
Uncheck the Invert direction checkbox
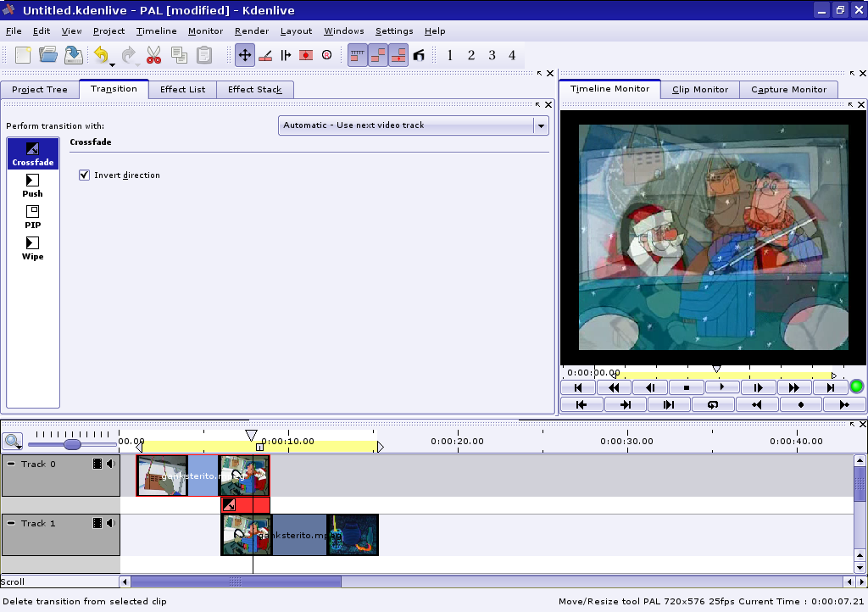point(84,175)
